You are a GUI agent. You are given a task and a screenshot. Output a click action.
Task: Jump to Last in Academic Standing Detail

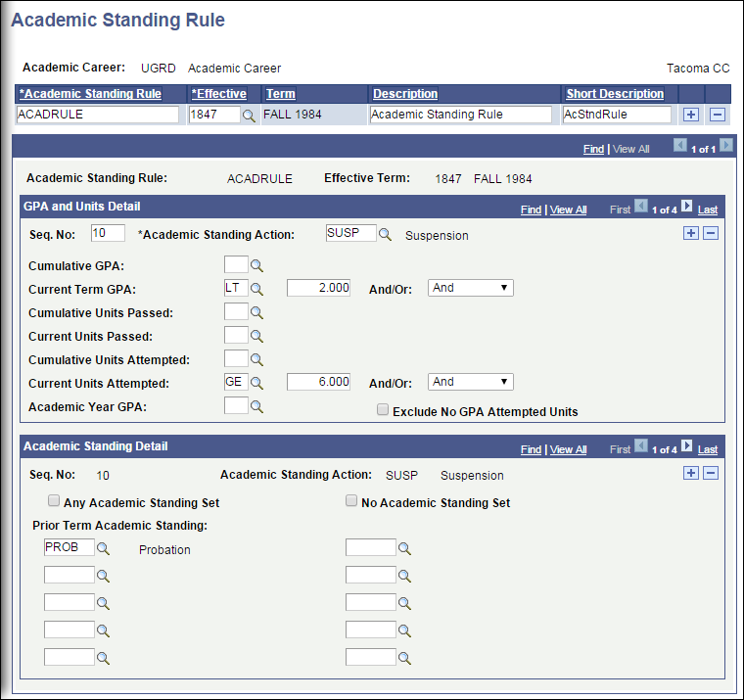(x=708, y=449)
